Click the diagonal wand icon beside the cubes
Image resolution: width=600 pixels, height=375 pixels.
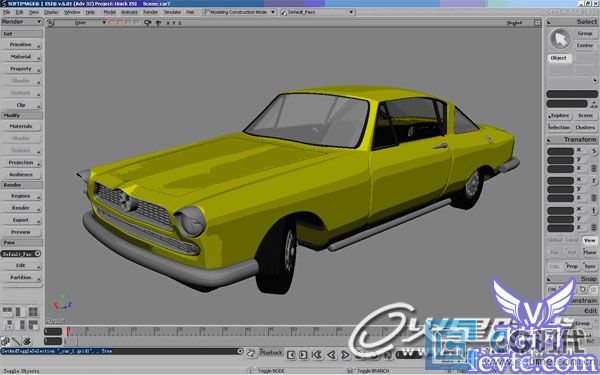point(16,341)
